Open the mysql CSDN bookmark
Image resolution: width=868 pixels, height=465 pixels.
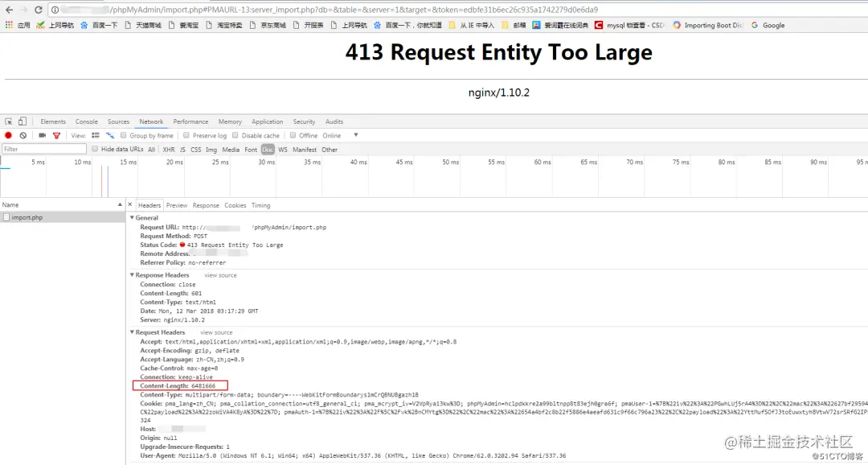[x=630, y=25]
